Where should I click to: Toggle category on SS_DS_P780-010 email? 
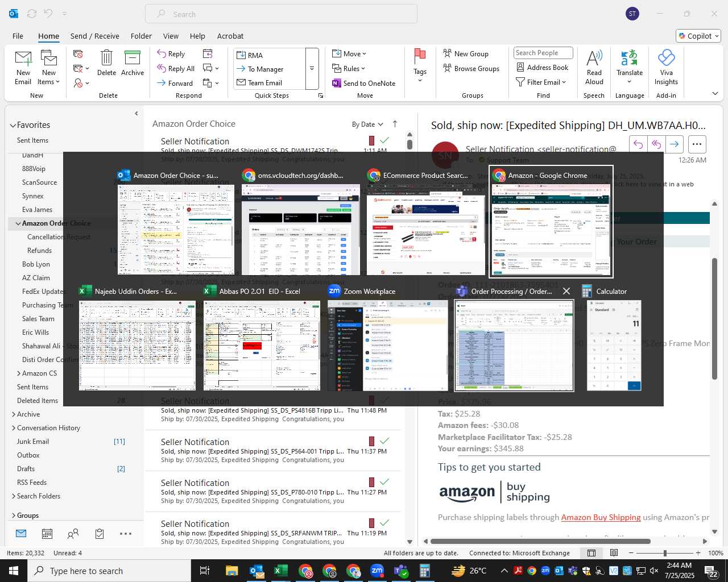[x=371, y=482]
